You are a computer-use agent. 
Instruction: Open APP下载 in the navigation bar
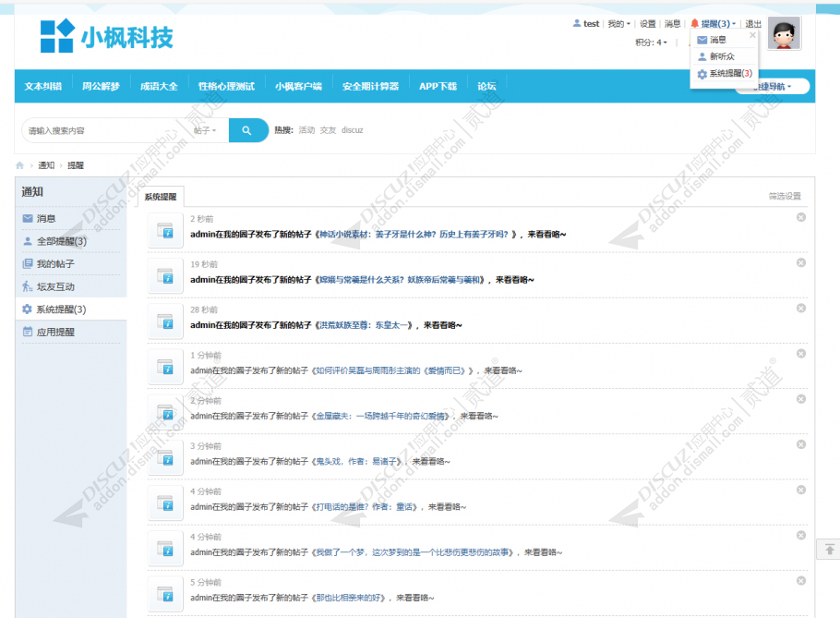[x=438, y=86]
